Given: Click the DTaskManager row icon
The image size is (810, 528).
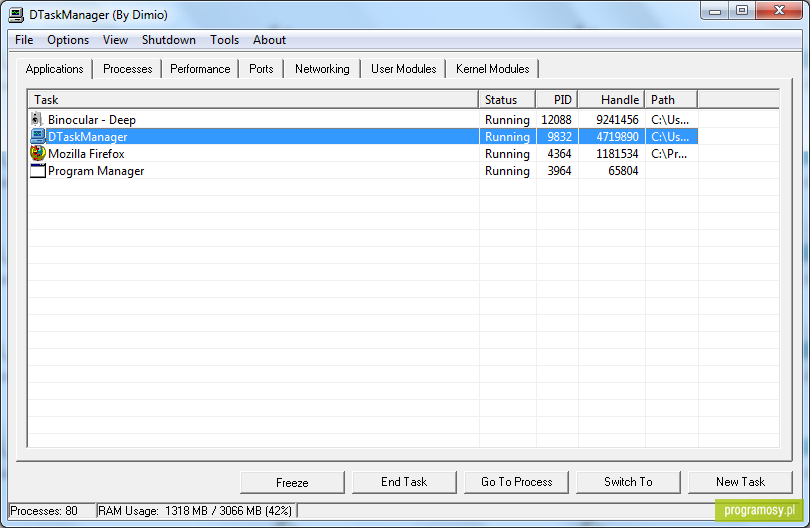Looking at the screenshot, I should [x=37, y=136].
